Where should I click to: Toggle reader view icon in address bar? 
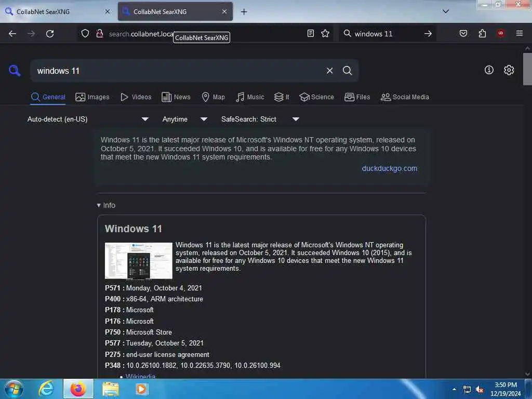(x=311, y=33)
